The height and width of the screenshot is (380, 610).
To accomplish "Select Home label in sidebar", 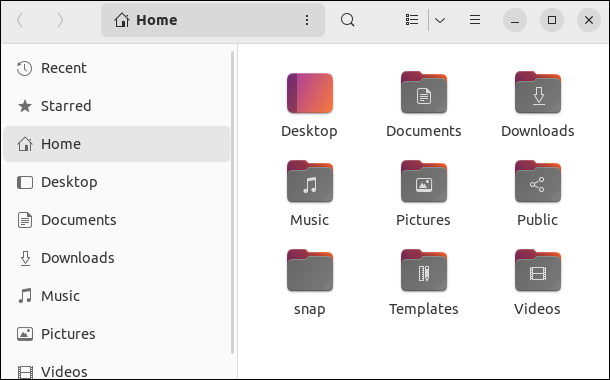I will pyautogui.click(x=61, y=144).
